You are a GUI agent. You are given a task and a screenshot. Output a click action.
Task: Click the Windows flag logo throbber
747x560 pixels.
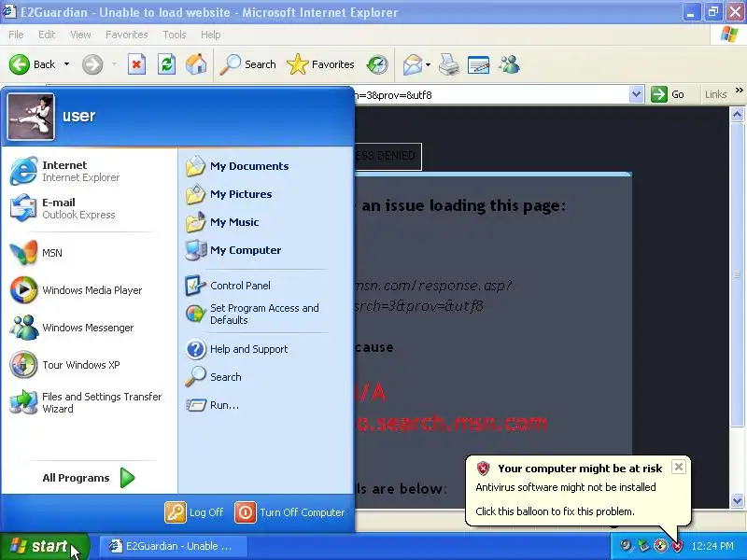(729, 35)
